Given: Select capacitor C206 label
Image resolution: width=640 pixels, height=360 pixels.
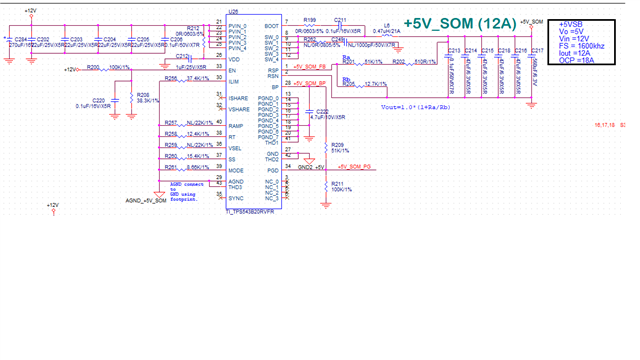Looking at the screenshot, I should tap(176, 40).
